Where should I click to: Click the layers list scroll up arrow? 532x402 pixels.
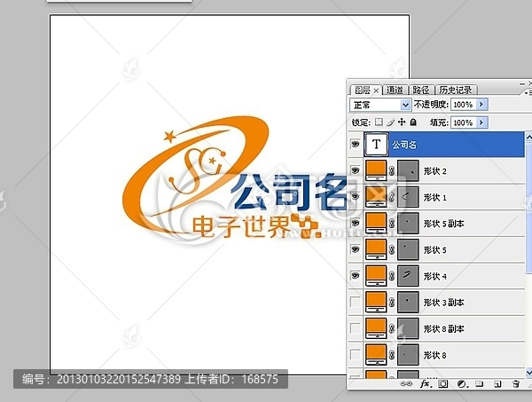(528, 137)
